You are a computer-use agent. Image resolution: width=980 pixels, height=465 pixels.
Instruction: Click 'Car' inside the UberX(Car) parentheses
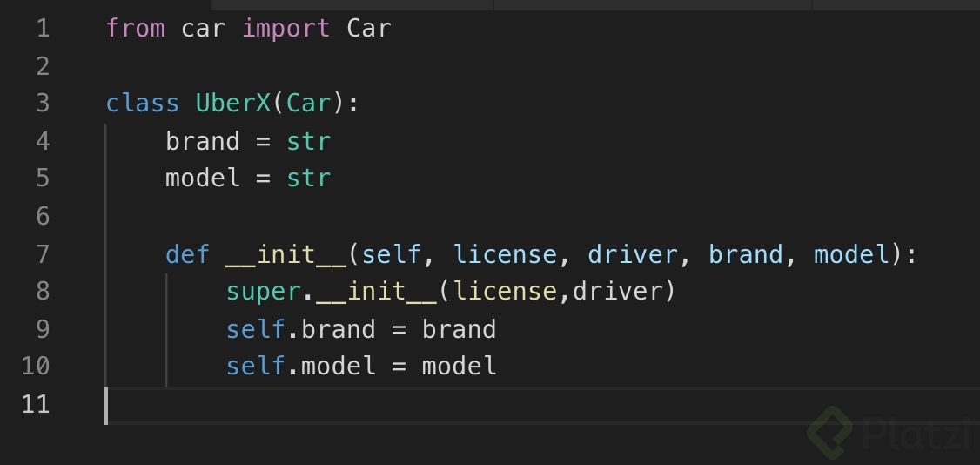tap(308, 103)
